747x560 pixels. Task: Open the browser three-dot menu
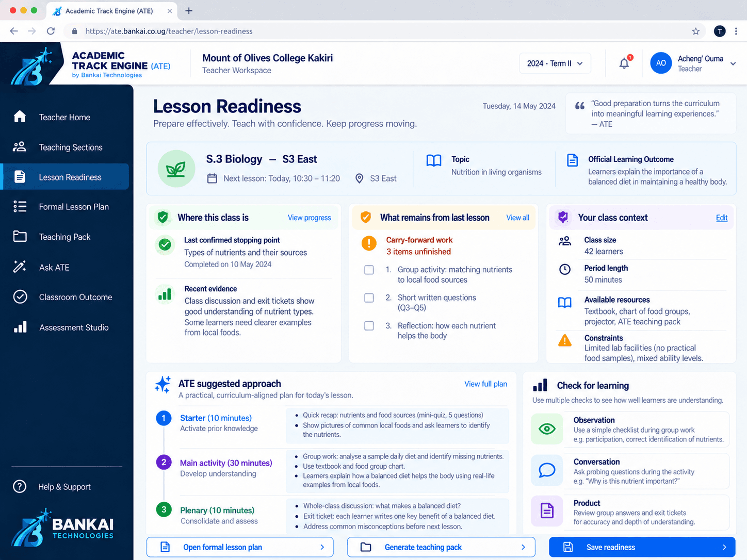point(736,31)
